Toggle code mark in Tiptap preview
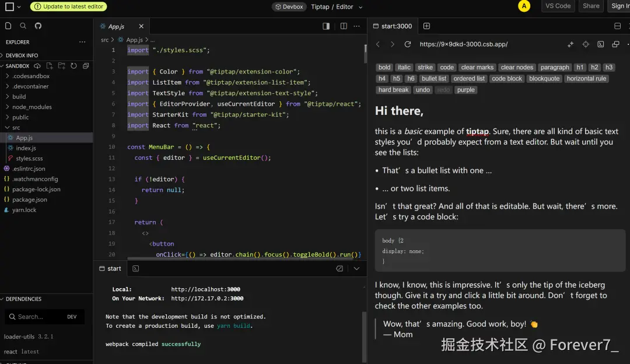 446,68
